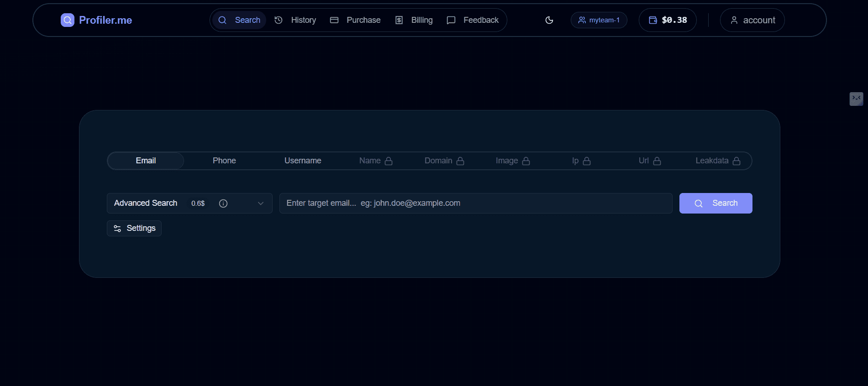Open the Search nav tab
868x386 pixels.
[239, 20]
